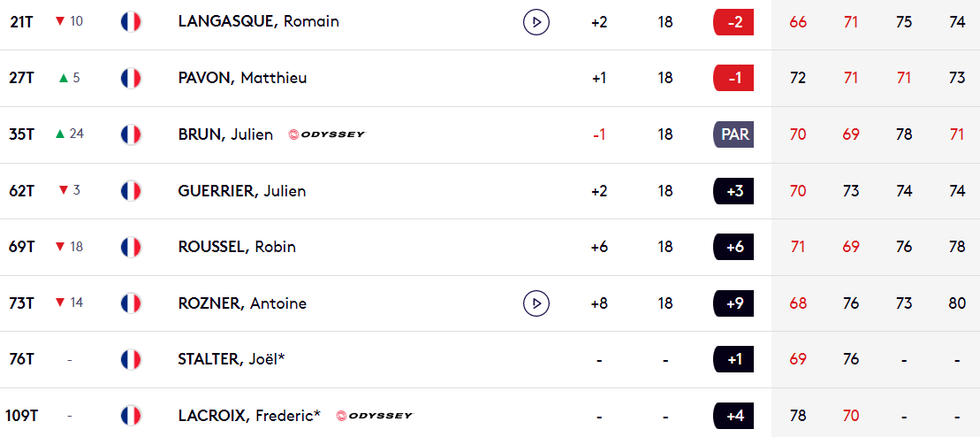Click French flag beside Roussel, Robin
The height and width of the screenshot is (437, 980).
coord(131,247)
